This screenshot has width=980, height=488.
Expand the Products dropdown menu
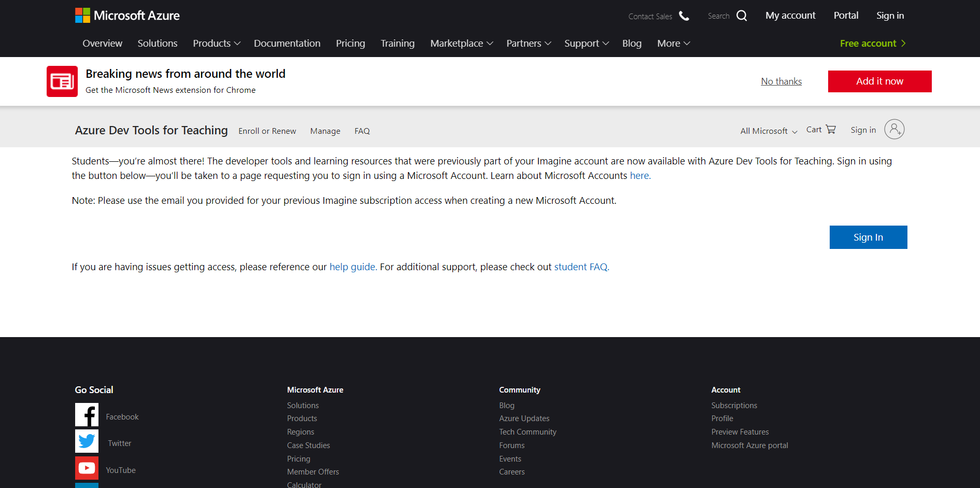pyautogui.click(x=217, y=44)
